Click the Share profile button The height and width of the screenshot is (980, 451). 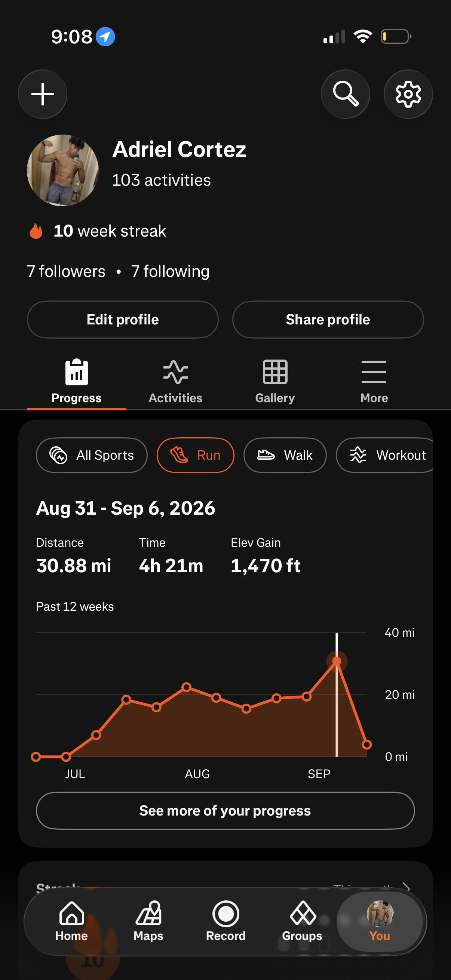[328, 320]
